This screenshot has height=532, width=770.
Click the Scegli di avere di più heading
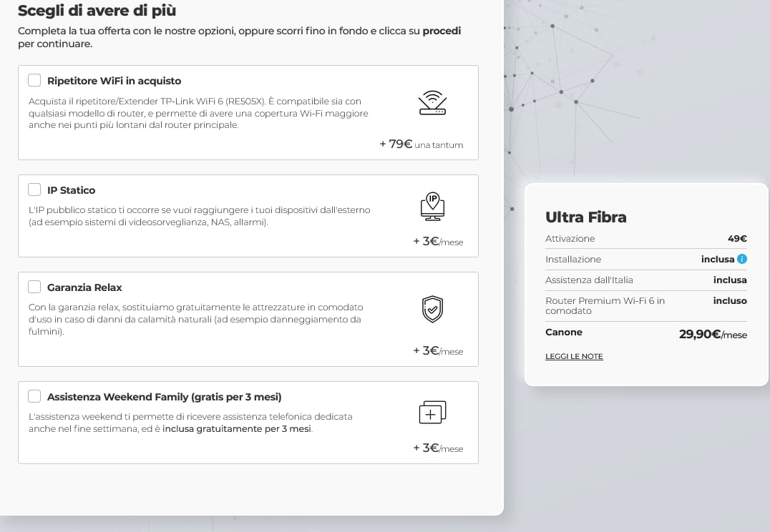point(97,10)
